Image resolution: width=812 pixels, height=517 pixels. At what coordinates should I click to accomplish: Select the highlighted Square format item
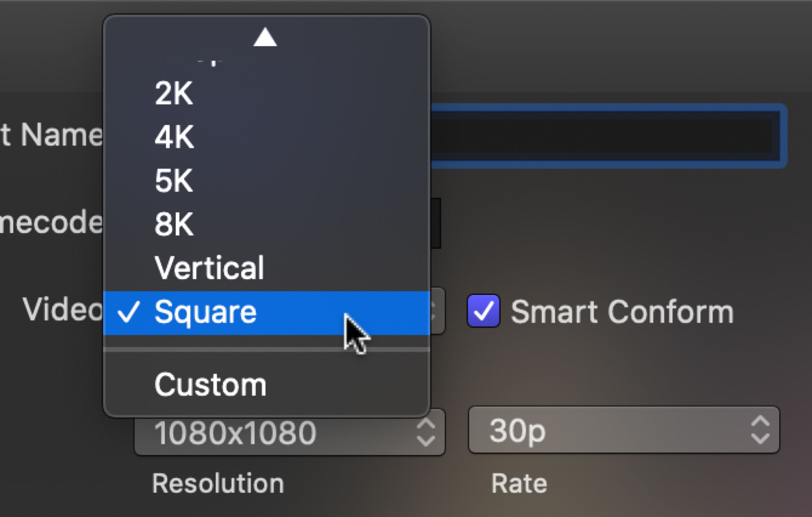206,312
